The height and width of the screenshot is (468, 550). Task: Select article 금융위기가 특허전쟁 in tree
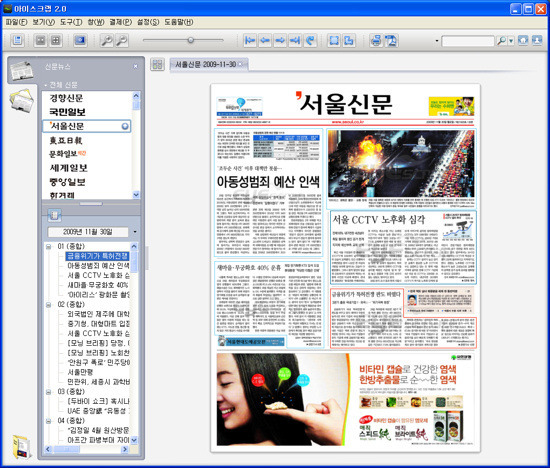[98, 256]
